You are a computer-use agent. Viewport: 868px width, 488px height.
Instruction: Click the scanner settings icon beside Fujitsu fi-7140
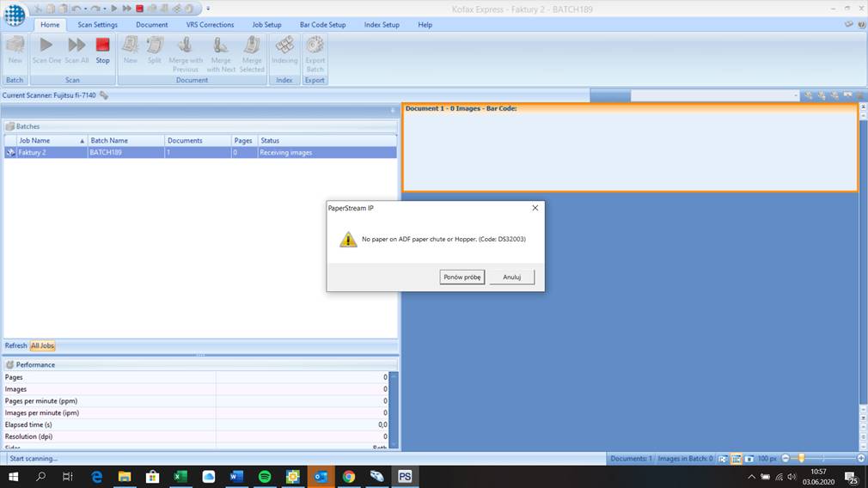(103, 95)
